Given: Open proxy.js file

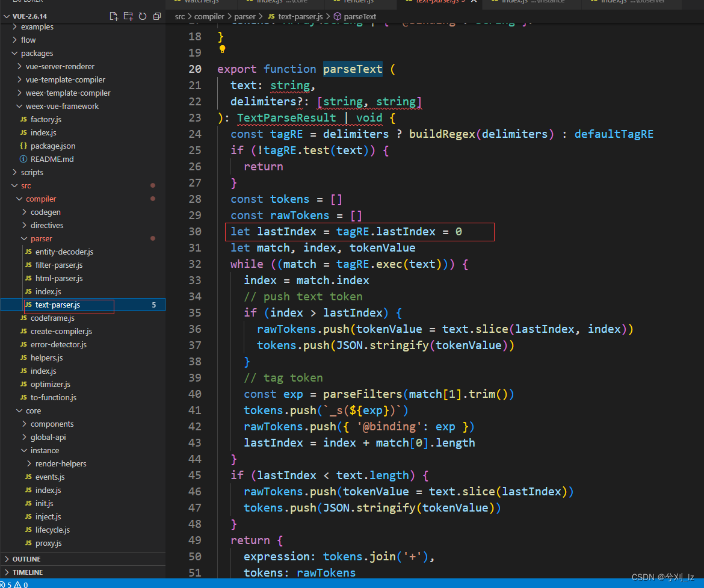Looking at the screenshot, I should (49, 543).
